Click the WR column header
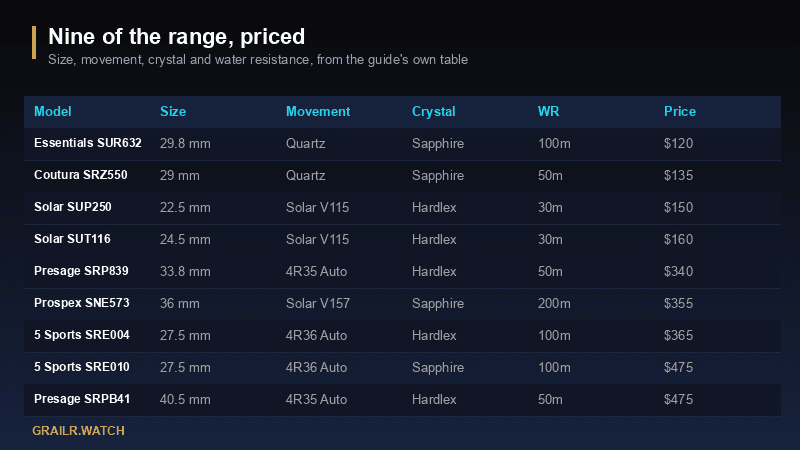Image resolution: width=800 pixels, height=450 pixels. [x=548, y=112]
